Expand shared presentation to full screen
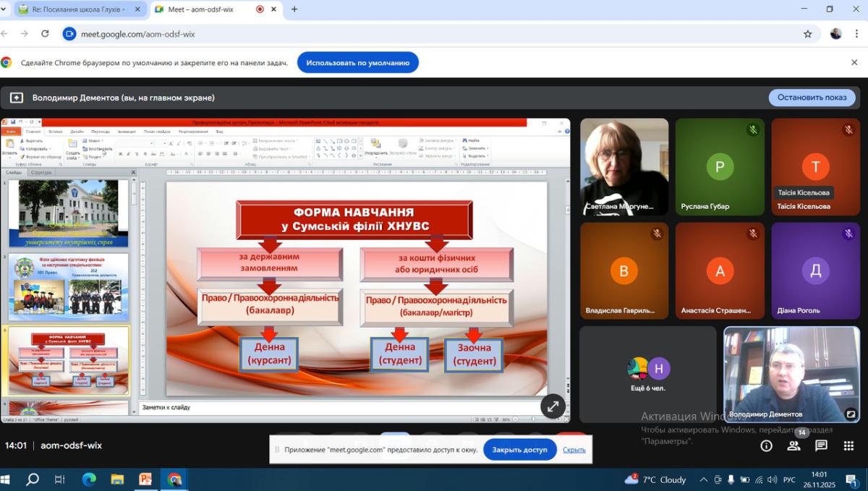This screenshot has width=868, height=491. click(x=553, y=406)
